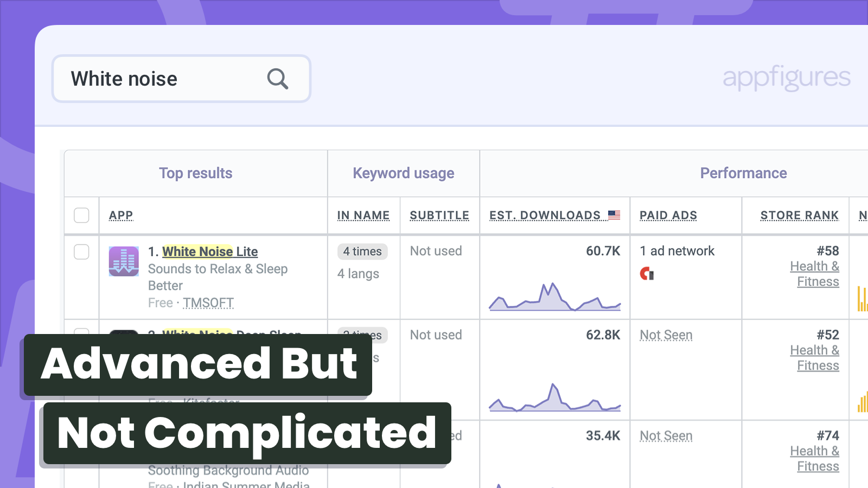This screenshot has height=488, width=868.
Task: Open the White Noise Lite app link
Action: [x=210, y=252]
